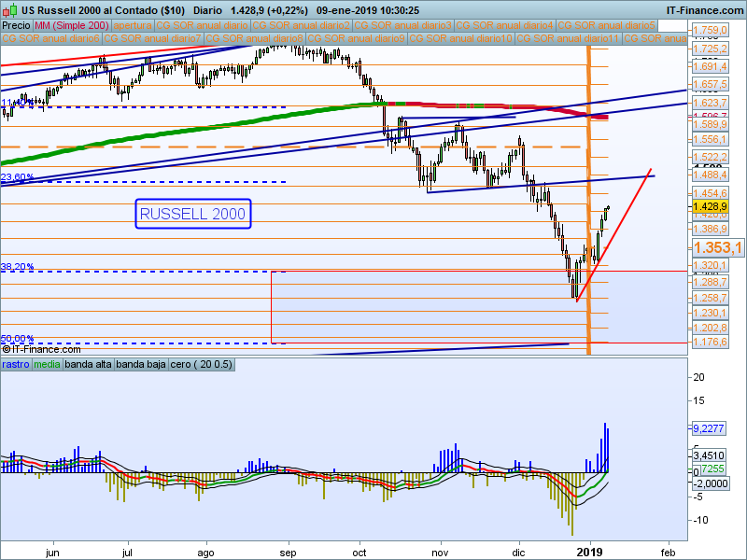Click the 1.202,8 price level label
This screenshot has height=560, width=747.
coord(710,328)
